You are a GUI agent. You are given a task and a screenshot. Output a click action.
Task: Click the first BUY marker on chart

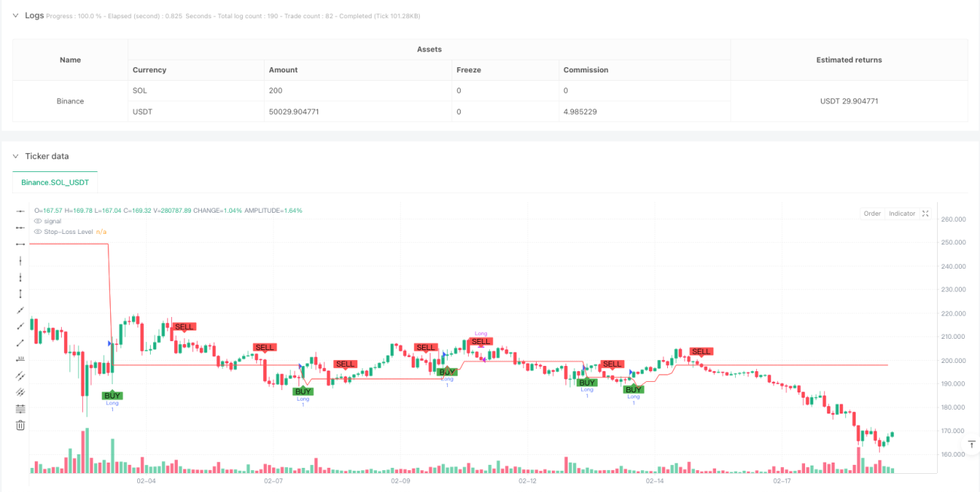(112, 395)
